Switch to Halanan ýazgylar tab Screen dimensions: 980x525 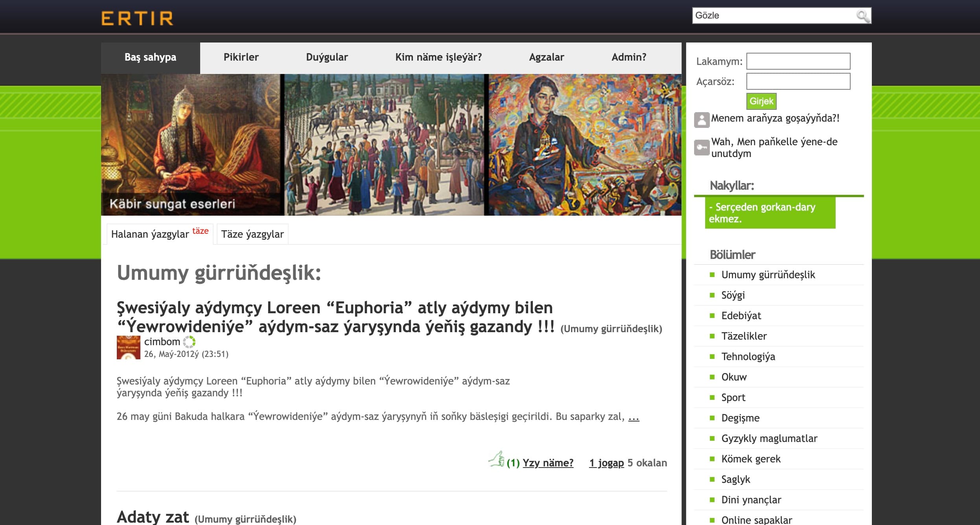[x=160, y=234]
